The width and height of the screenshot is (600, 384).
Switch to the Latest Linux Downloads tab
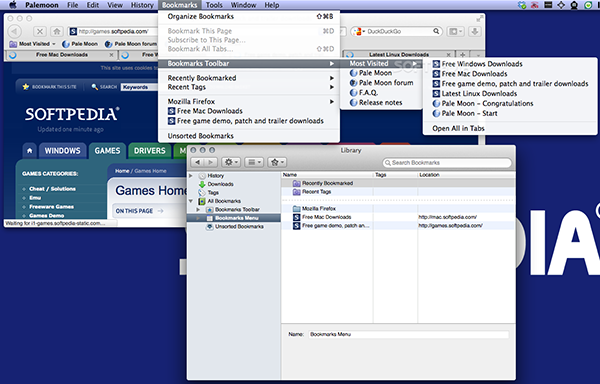[399, 55]
